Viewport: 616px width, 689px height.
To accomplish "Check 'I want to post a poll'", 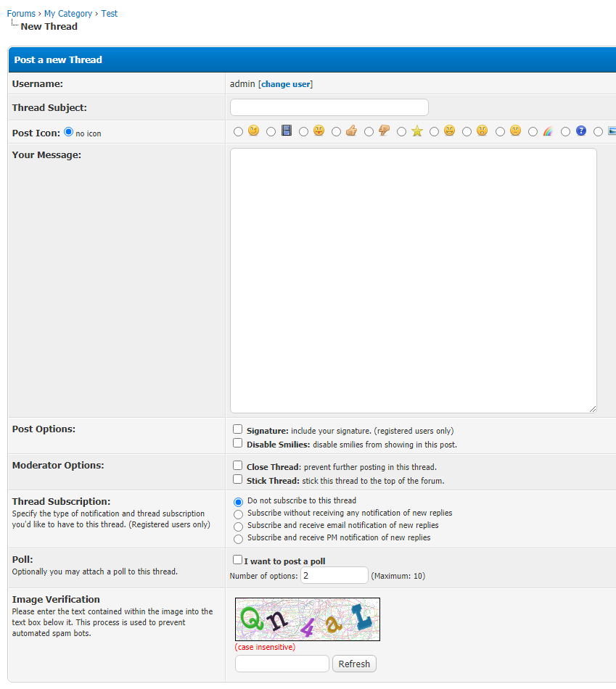I will click(x=237, y=560).
